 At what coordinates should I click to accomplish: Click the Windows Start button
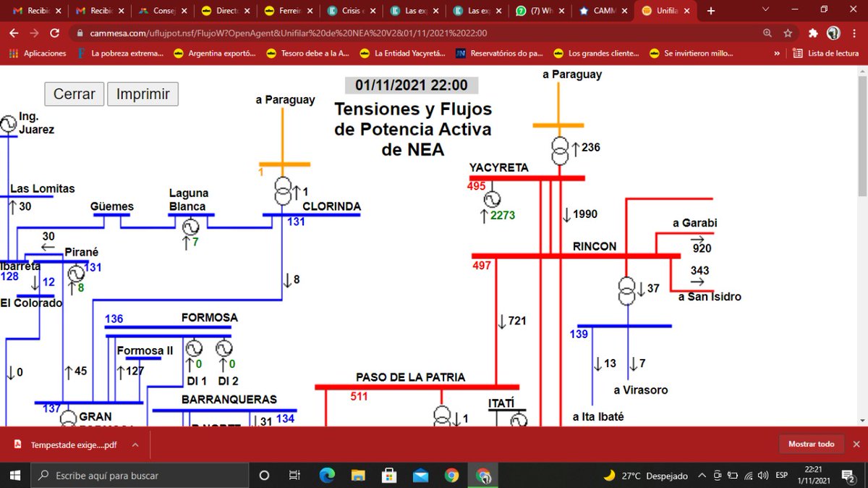click(14, 475)
